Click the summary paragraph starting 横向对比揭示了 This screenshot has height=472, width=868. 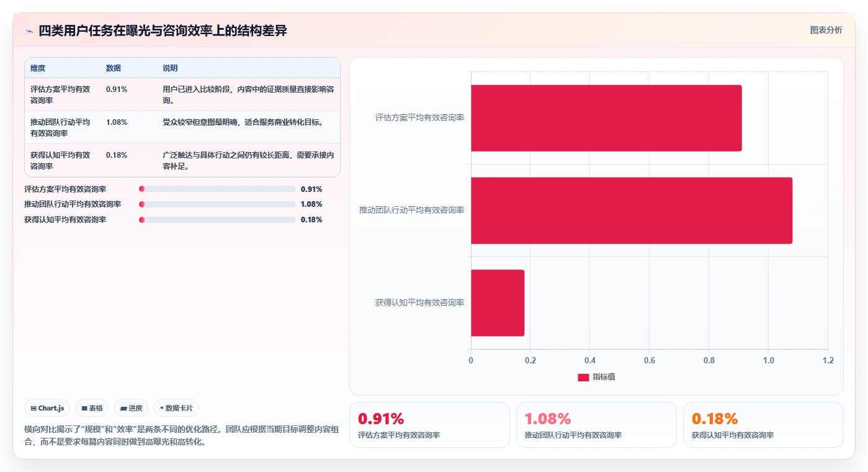182,435
